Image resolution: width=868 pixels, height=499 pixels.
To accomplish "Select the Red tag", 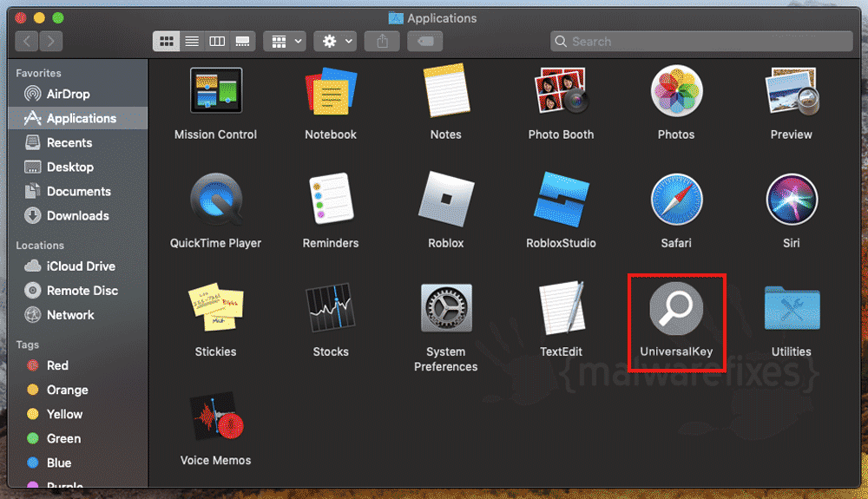I will point(78,365).
